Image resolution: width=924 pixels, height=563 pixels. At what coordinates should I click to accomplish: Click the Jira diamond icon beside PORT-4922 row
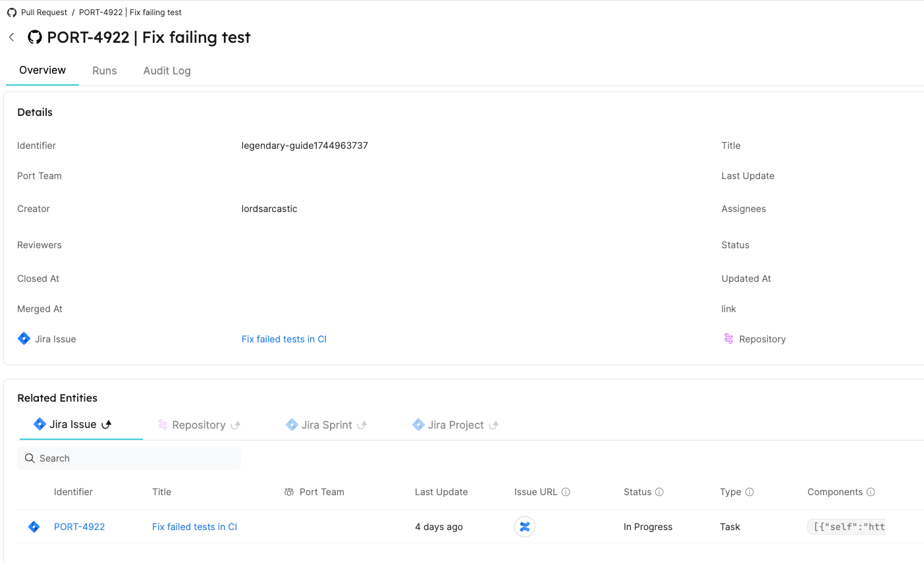pyautogui.click(x=34, y=527)
